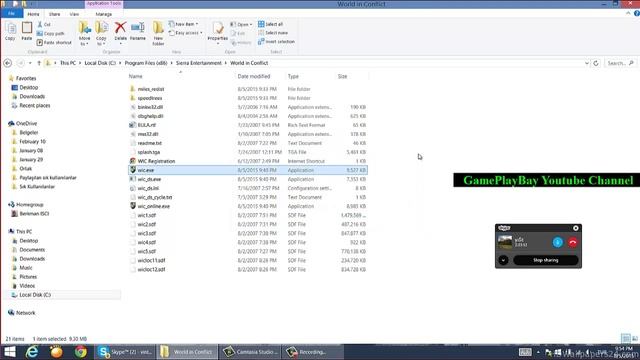Open the New item dropdown
This screenshot has width=640, height=360.
[x=184, y=24]
